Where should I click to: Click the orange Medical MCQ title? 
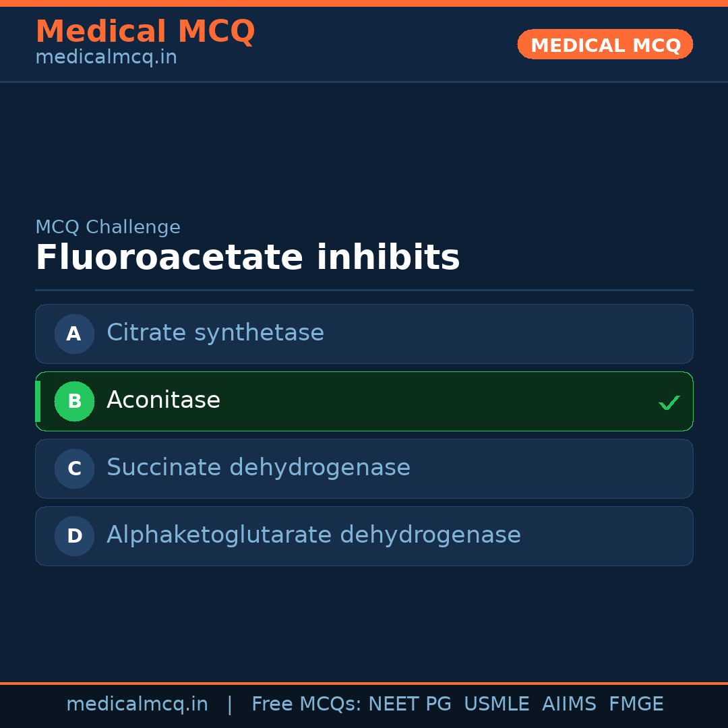pos(145,32)
